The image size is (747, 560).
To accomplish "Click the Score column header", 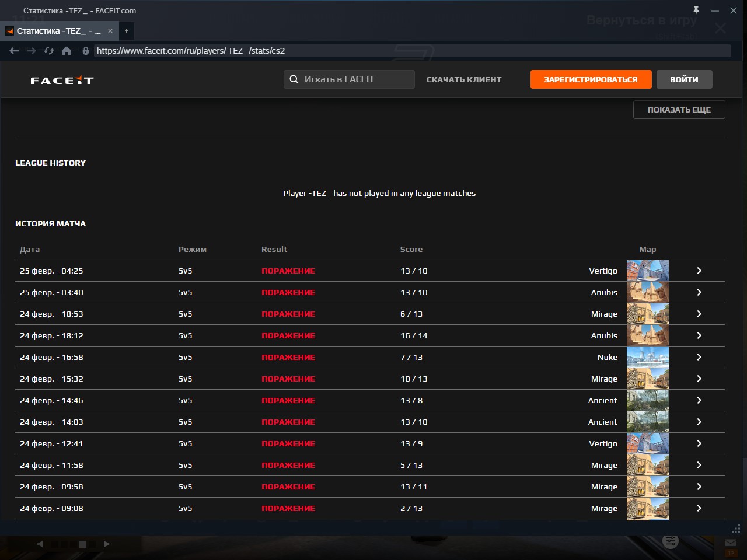I will pyautogui.click(x=411, y=250).
